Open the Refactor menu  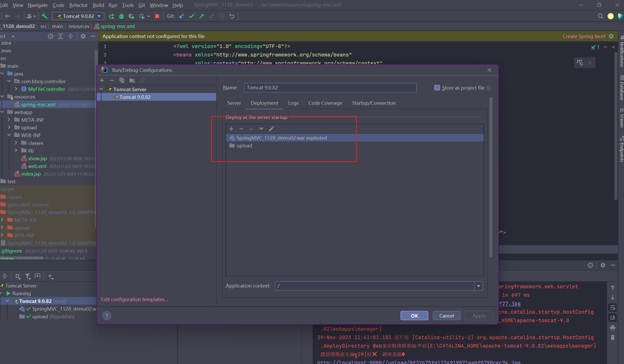click(x=78, y=5)
